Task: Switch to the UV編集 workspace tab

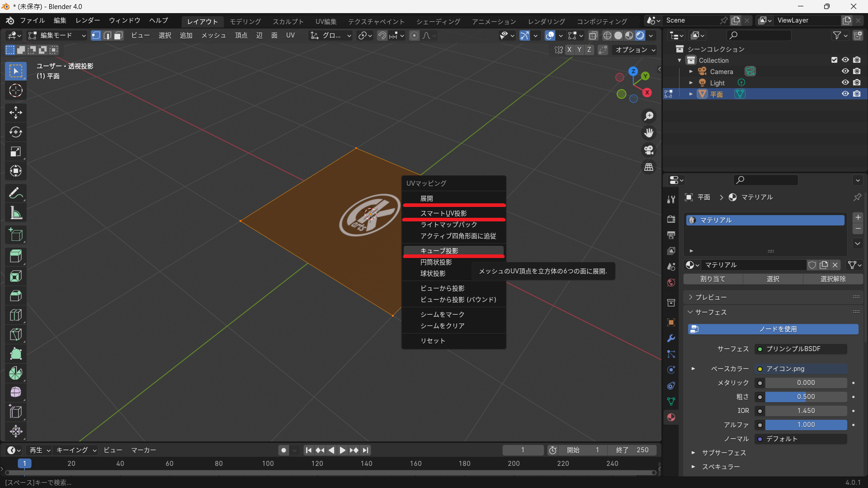Action: coord(325,21)
